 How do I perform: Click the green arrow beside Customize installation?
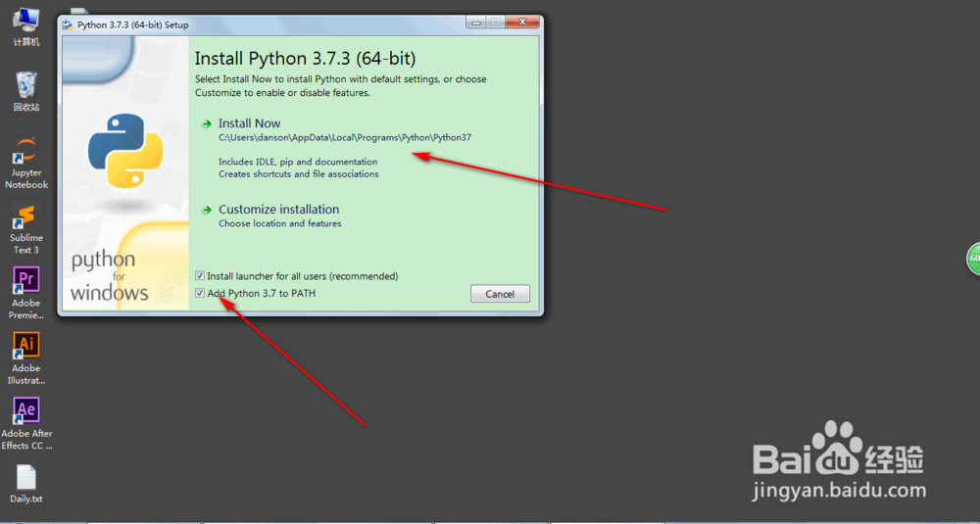[206, 211]
